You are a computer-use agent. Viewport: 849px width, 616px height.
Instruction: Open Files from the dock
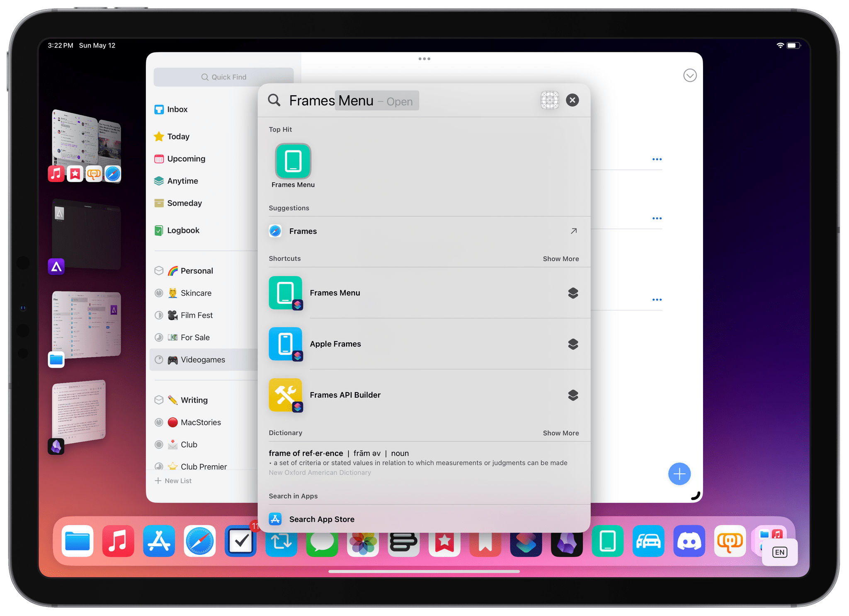point(77,541)
